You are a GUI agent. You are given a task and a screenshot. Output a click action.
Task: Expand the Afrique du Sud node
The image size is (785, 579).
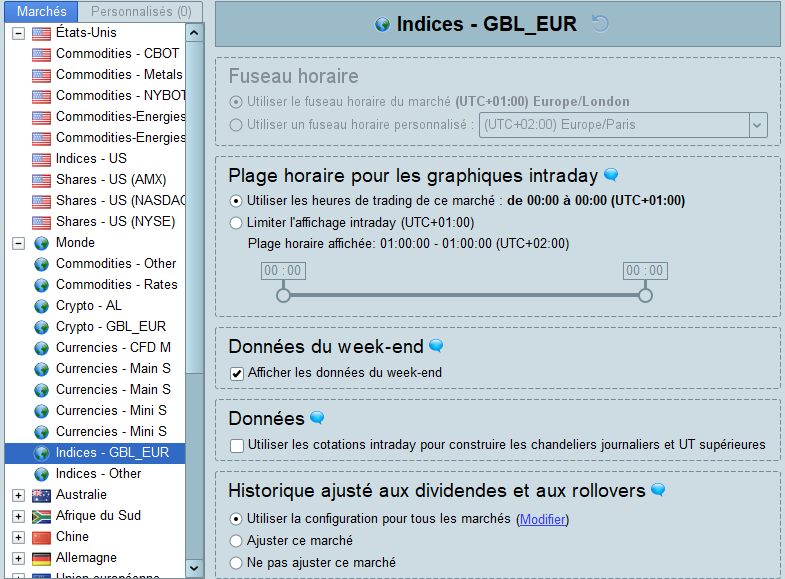click(19, 516)
